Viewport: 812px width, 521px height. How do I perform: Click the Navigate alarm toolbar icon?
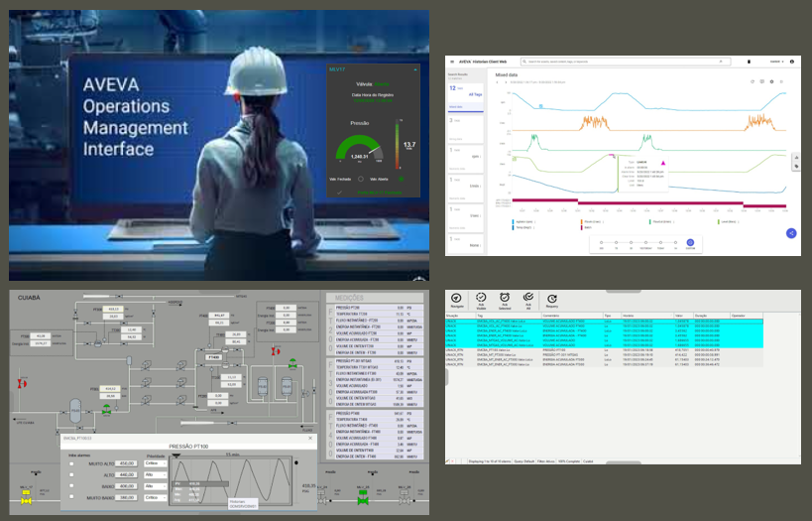456,298
